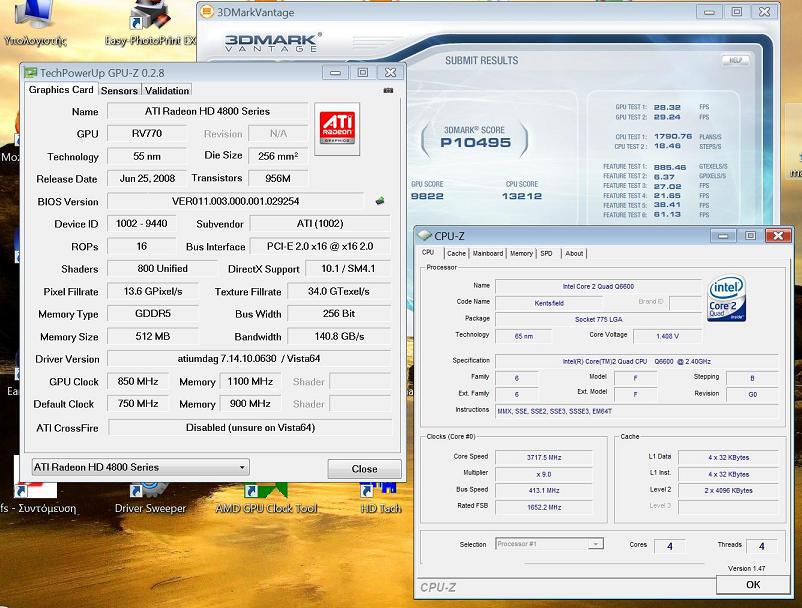Click the Device ID field in GPU-Z
The width and height of the screenshot is (802, 608).
tap(142, 223)
